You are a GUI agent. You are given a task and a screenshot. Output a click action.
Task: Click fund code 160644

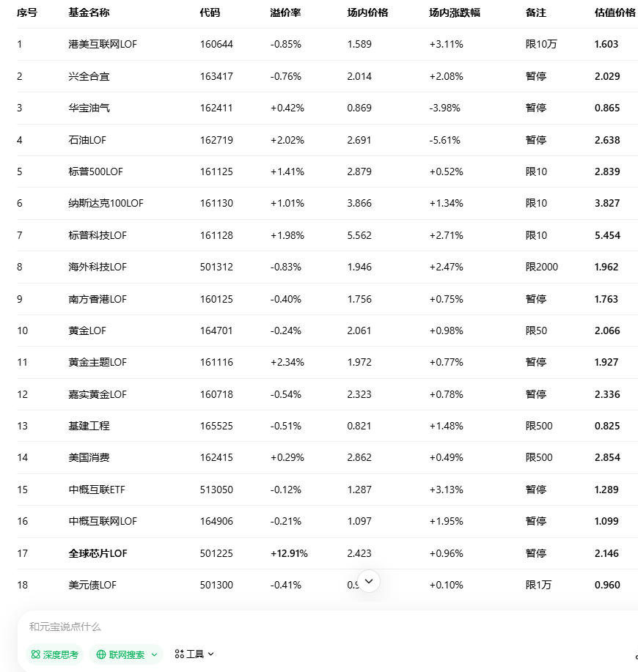[216, 44]
